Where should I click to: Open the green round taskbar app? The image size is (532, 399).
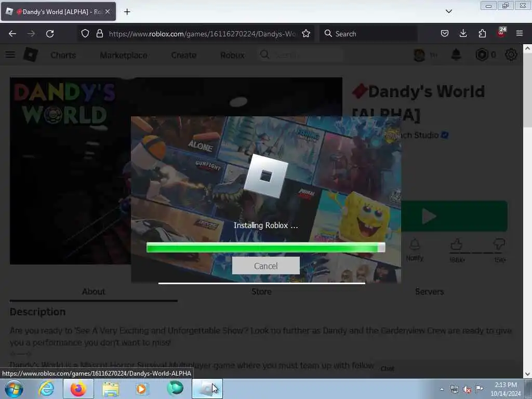coord(175,388)
